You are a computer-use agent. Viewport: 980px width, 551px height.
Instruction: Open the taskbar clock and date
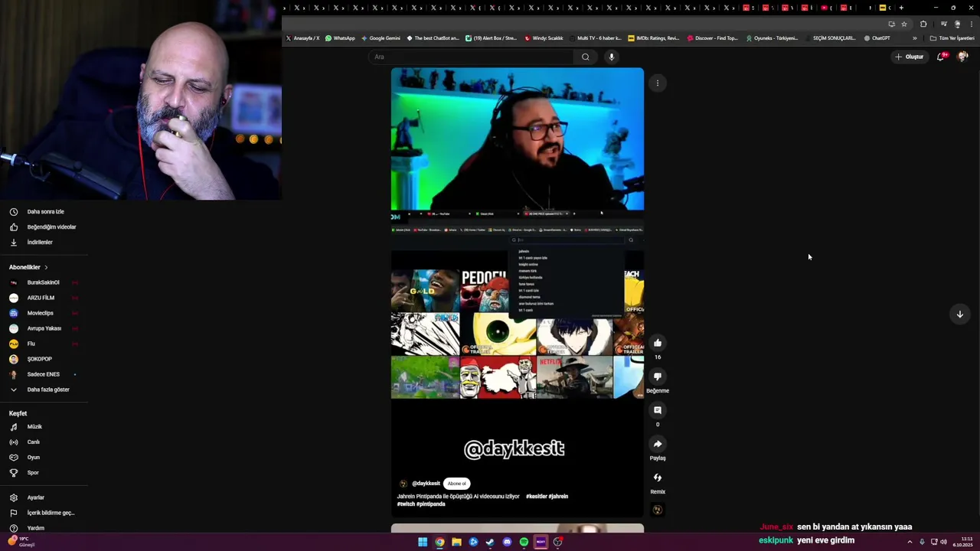coord(963,542)
